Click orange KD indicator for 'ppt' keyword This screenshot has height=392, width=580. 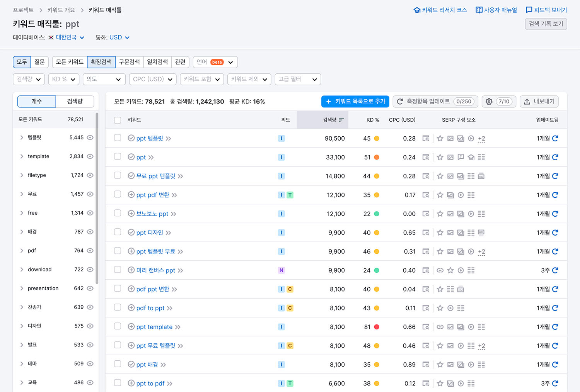tap(377, 157)
